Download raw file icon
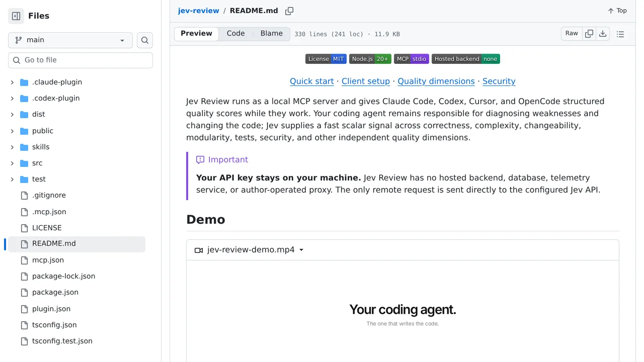The height and width of the screenshot is (362, 644). point(603,34)
